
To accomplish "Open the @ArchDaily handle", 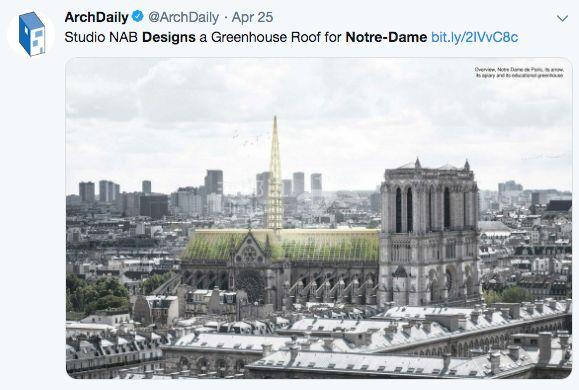I will pyautogui.click(x=184, y=17).
